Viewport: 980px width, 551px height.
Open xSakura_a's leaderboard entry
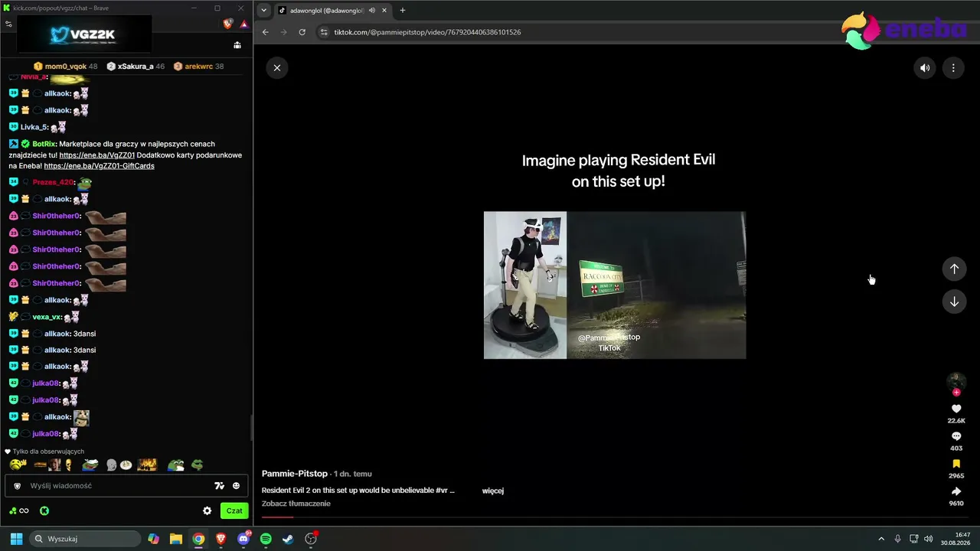[x=136, y=67]
